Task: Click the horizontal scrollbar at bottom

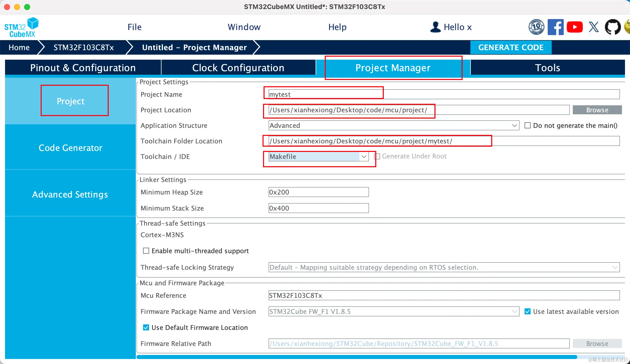Action: click(357, 357)
